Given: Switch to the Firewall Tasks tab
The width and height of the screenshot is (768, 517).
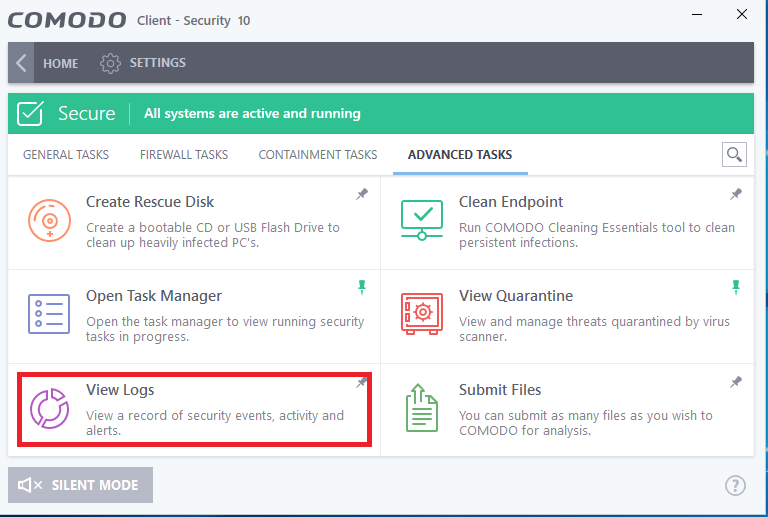Looking at the screenshot, I should coord(184,155).
